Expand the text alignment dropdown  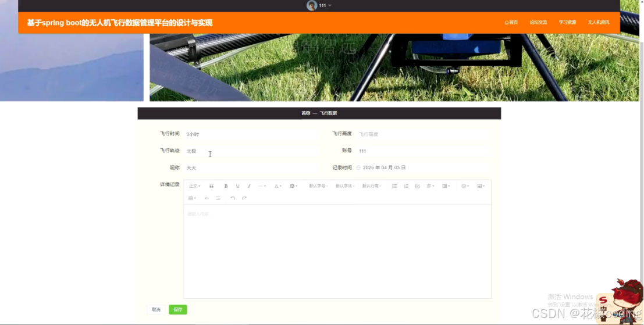430,186
